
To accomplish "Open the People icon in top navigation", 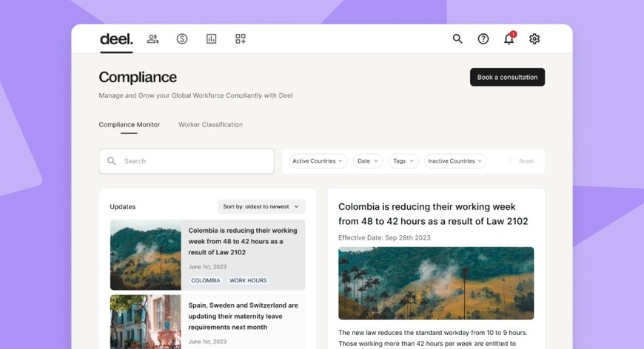I will pyautogui.click(x=152, y=39).
